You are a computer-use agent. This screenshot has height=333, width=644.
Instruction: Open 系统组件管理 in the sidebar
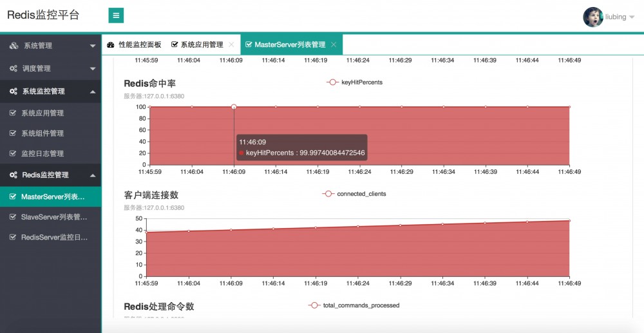click(x=50, y=133)
